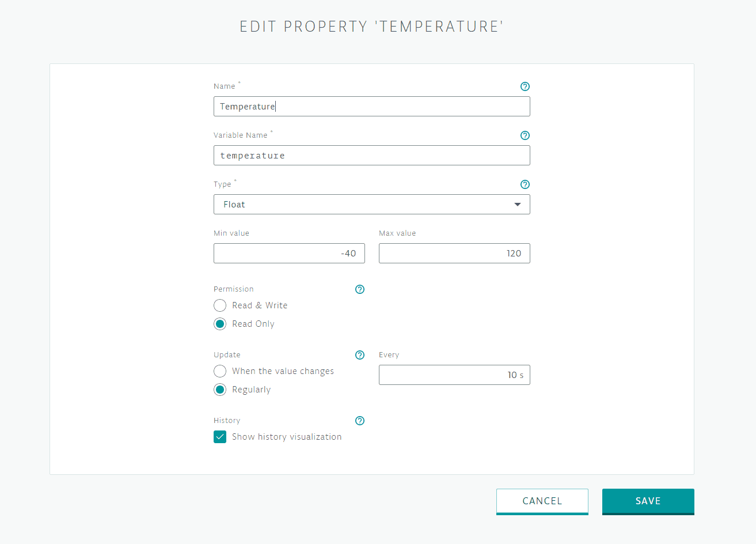756x544 pixels.
Task: Open the help tooltip for Type
Action: pos(525,184)
